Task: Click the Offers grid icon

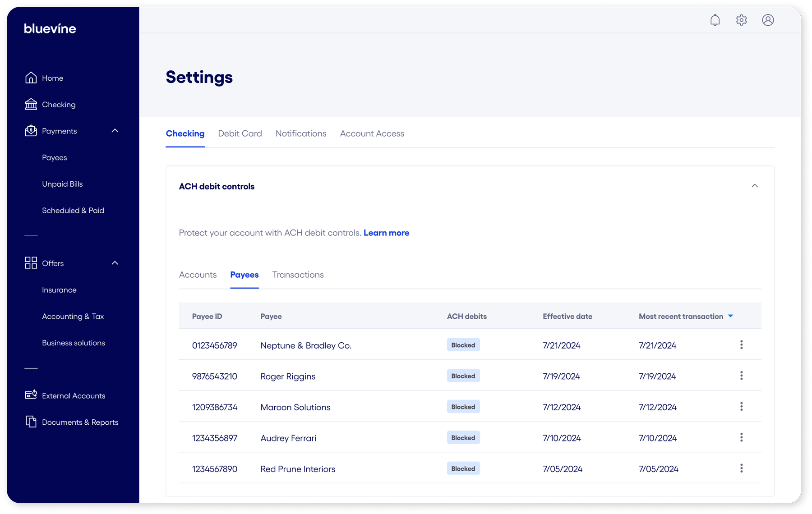Action: pos(31,263)
